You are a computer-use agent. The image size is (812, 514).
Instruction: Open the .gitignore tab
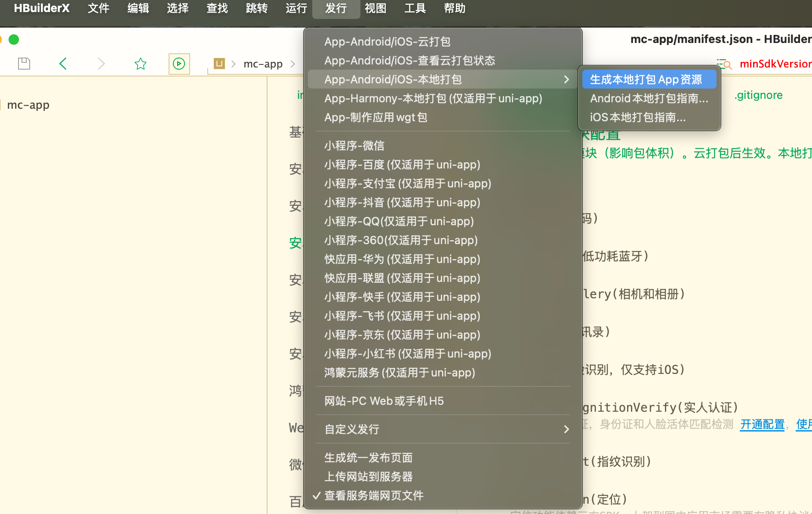[x=758, y=95]
